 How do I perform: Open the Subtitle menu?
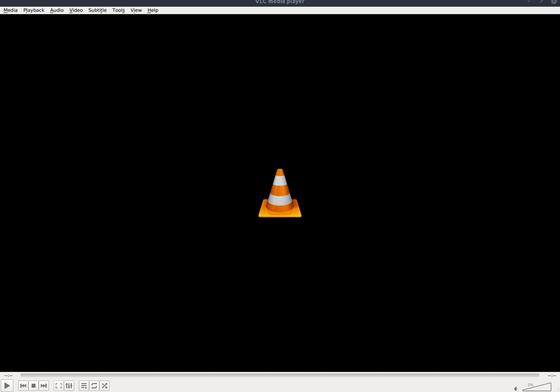pos(97,10)
